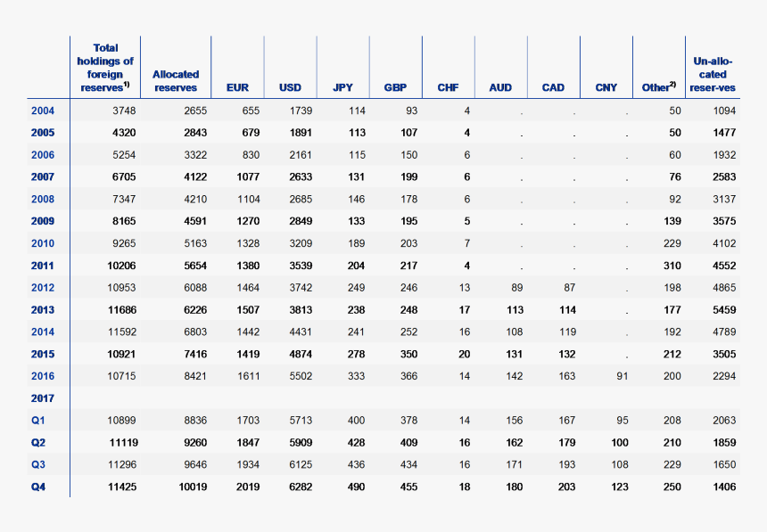Click CAD value 193 in Q3 row
This screenshot has height=532, width=767.
pos(567,464)
